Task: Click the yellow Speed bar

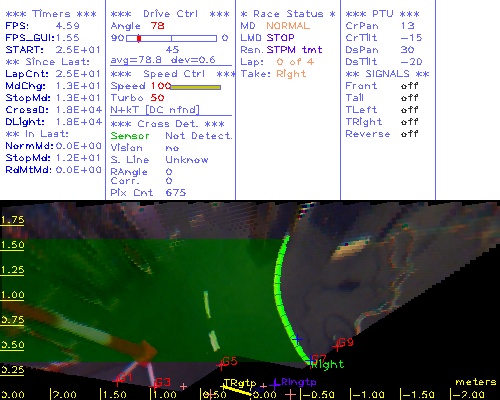Action: (196, 87)
